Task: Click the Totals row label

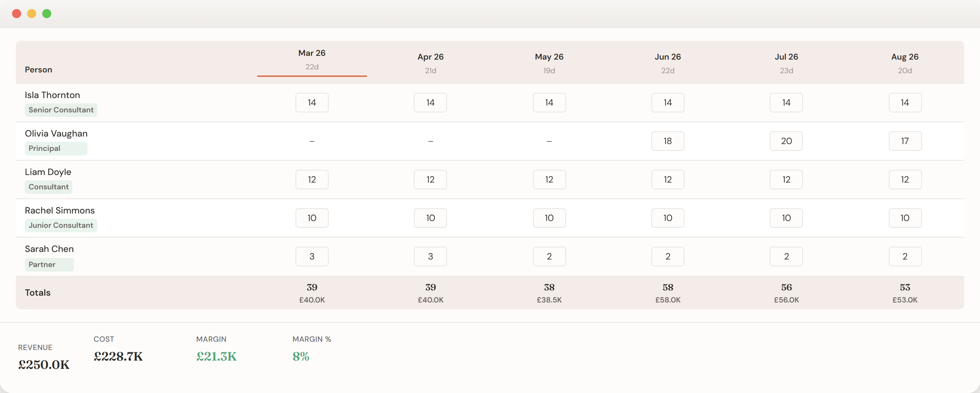Action: 37,292
